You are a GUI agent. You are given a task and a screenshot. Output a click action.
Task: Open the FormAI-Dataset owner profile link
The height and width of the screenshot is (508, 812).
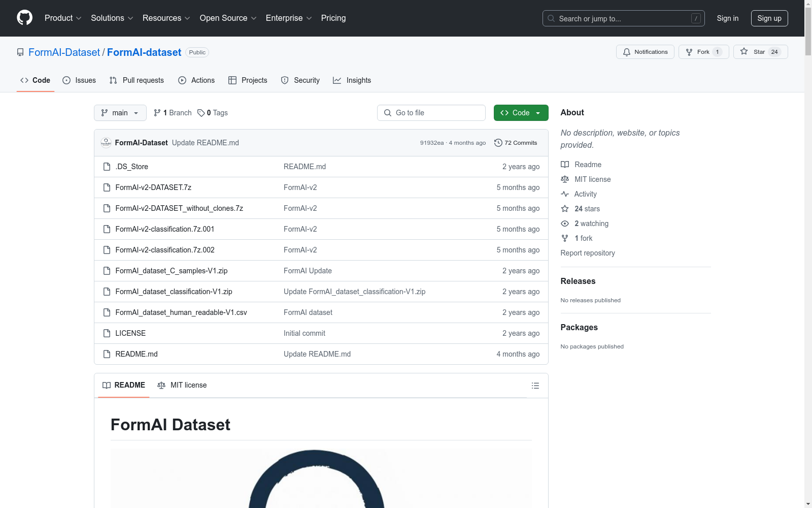click(x=64, y=52)
